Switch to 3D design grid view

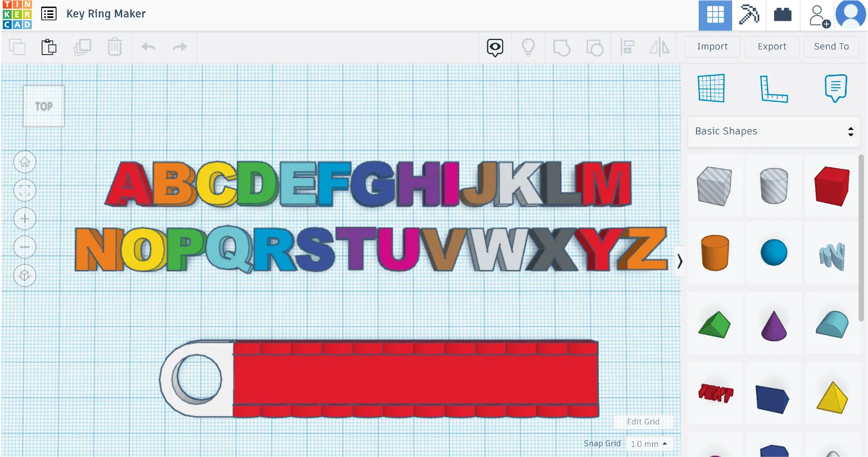(715, 15)
